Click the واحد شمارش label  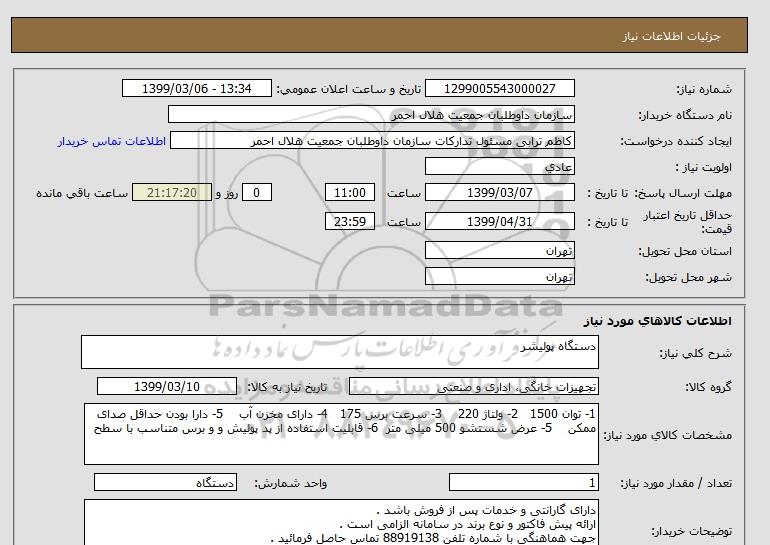290,483
